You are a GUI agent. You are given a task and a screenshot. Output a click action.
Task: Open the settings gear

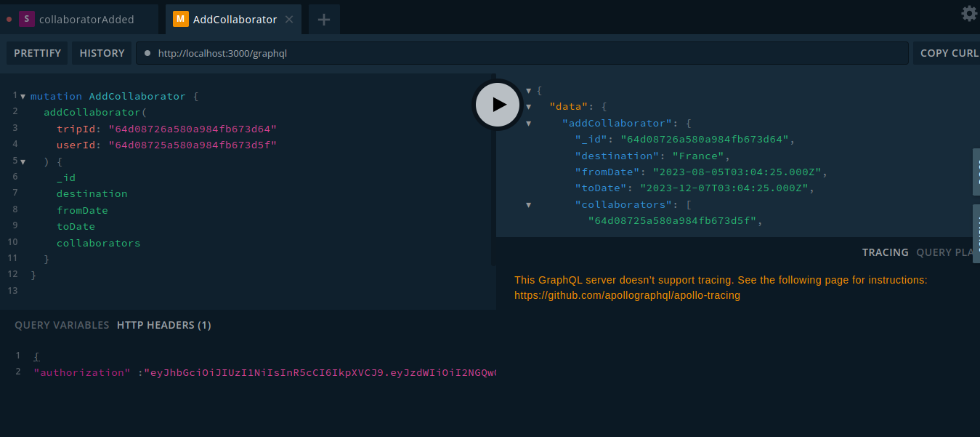coord(969,13)
